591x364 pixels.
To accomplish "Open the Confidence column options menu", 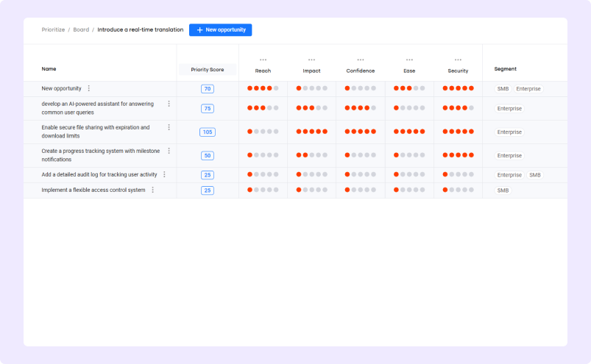I will (x=361, y=60).
